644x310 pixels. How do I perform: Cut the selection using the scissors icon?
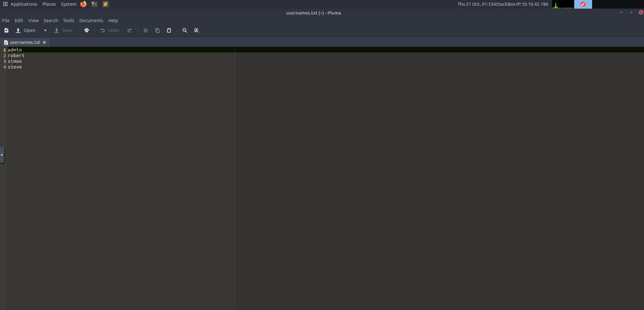tap(146, 31)
